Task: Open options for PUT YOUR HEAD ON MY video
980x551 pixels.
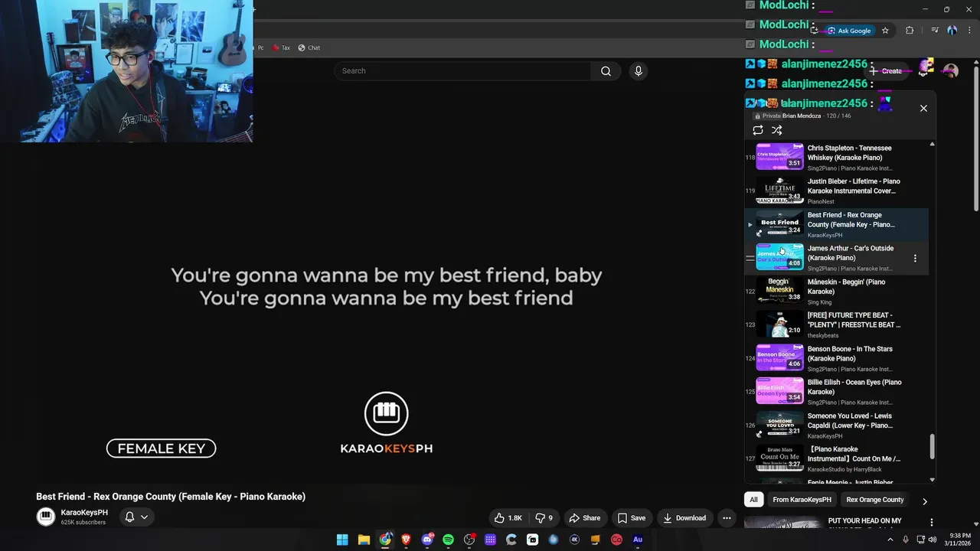Action: [x=932, y=522]
